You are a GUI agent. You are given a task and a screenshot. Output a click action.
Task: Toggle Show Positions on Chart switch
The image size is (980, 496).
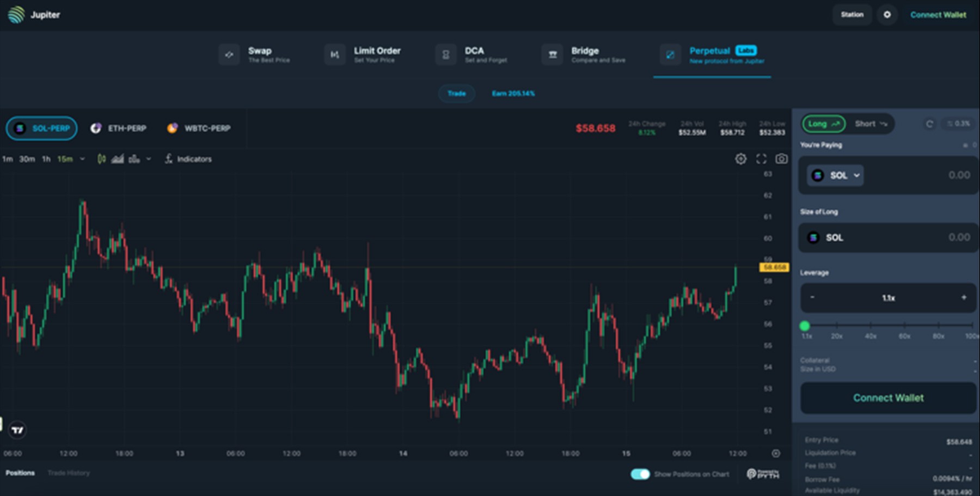pos(640,474)
